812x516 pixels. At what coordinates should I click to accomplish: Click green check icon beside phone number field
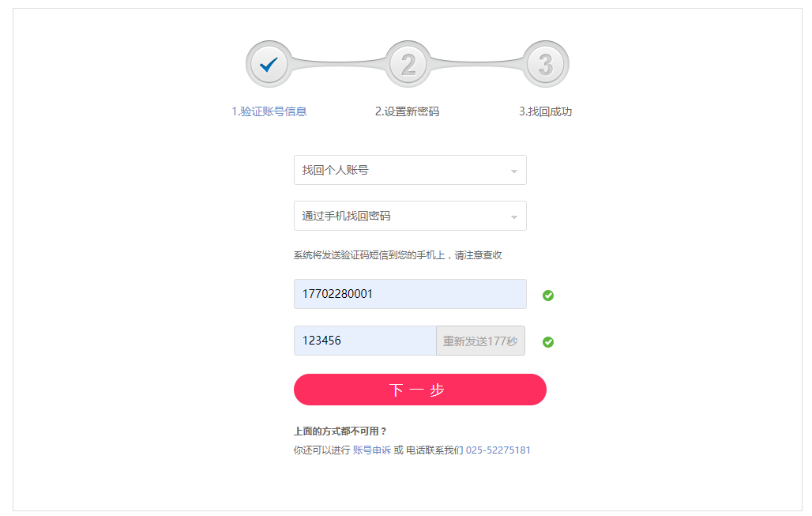[548, 296]
